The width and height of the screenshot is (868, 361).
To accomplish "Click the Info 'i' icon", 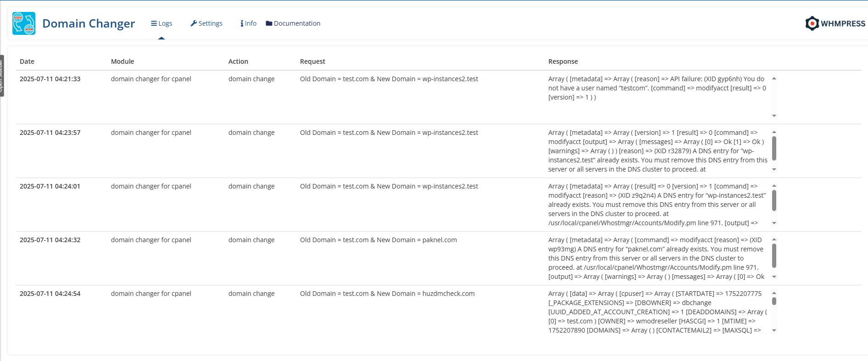I will 242,23.
